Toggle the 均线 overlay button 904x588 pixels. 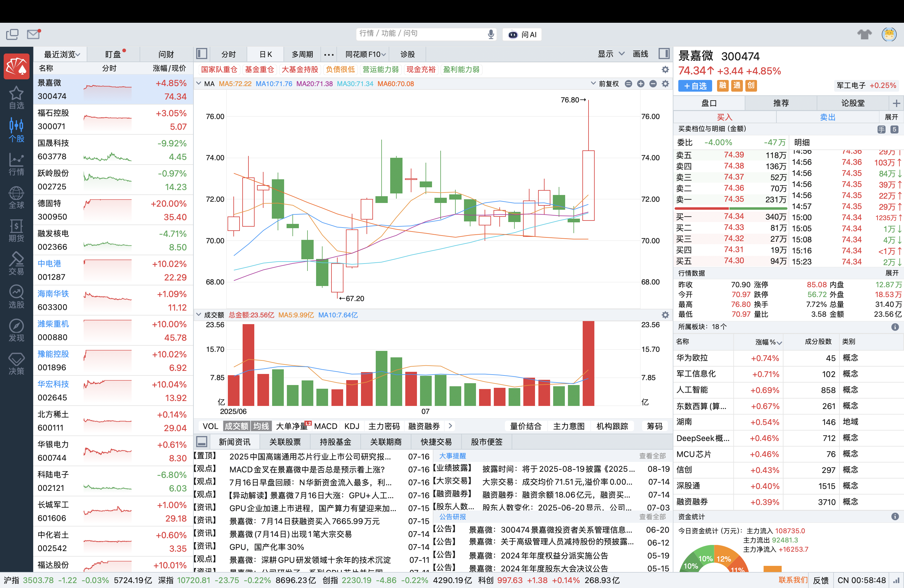261,426
